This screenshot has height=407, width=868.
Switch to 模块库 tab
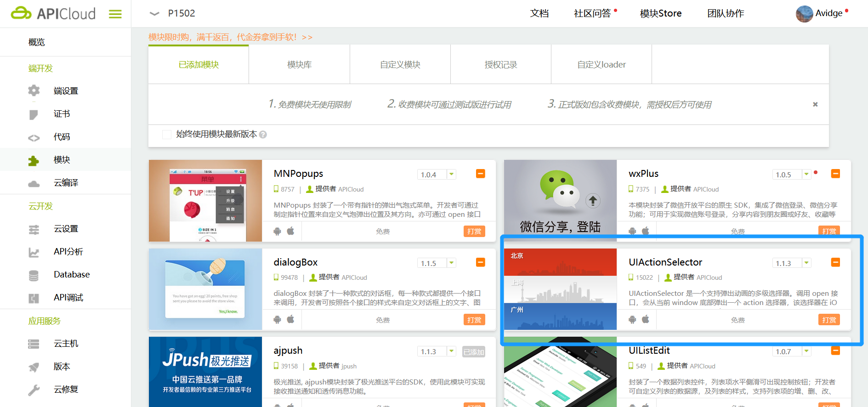click(299, 64)
